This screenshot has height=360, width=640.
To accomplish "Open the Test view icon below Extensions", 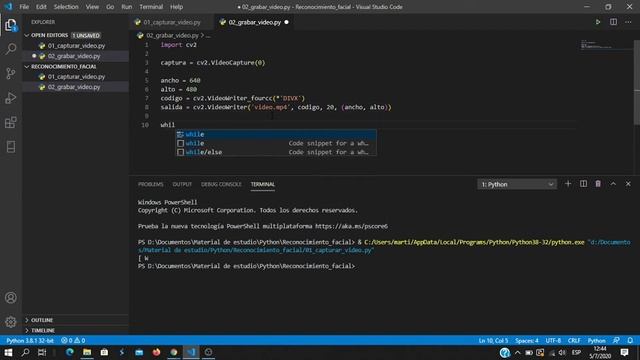I will [11, 147].
